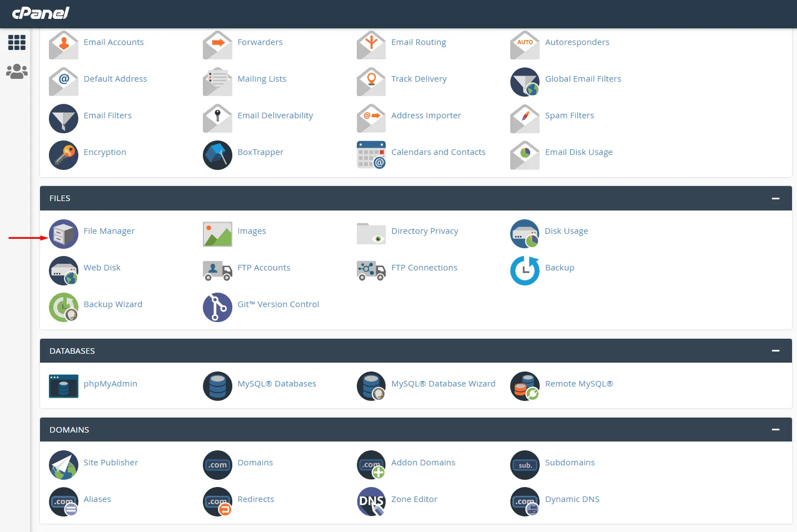This screenshot has width=797, height=532.
Task: Open the MySQL Databases link
Action: [276, 384]
